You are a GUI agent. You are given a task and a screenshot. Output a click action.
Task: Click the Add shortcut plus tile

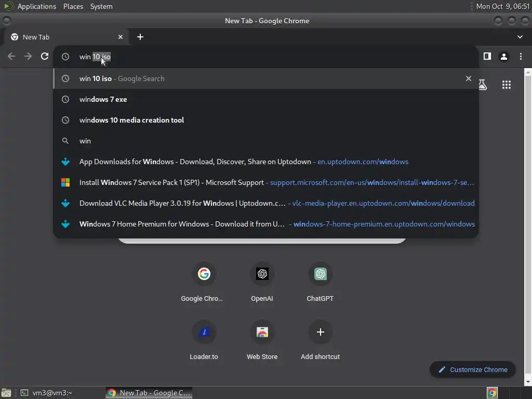tap(320, 340)
